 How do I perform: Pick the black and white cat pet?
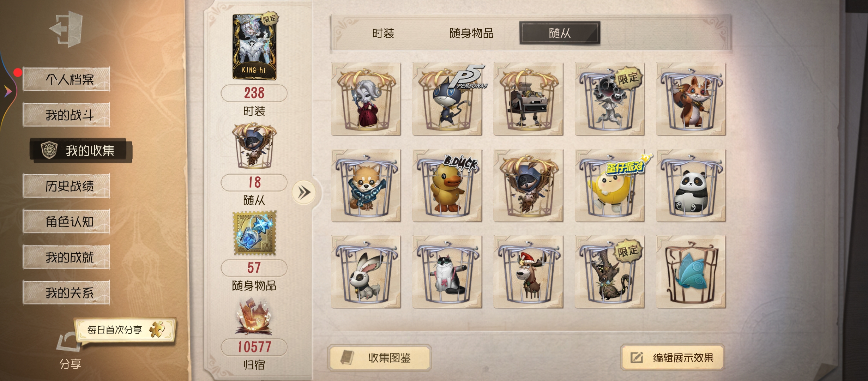(x=447, y=272)
